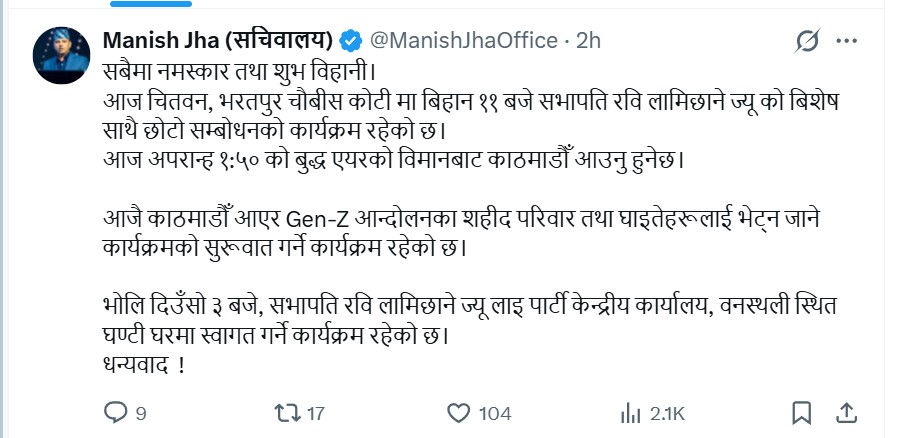Viewport: 921px width, 438px height.
Task: Click the greeting line starting with सबैमा नमस्कार
Action: [242, 73]
